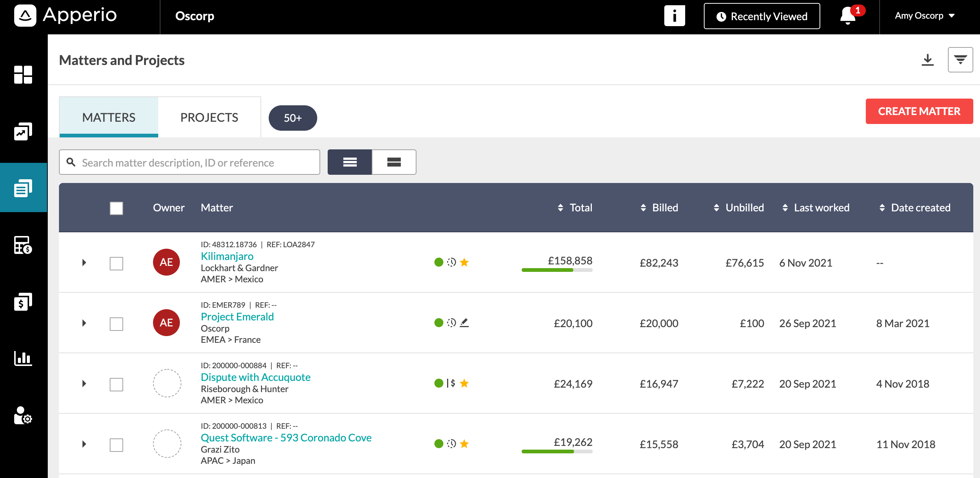Click the empty owner avatar for Quest Software
The width and height of the screenshot is (980, 478).
pyautogui.click(x=167, y=444)
